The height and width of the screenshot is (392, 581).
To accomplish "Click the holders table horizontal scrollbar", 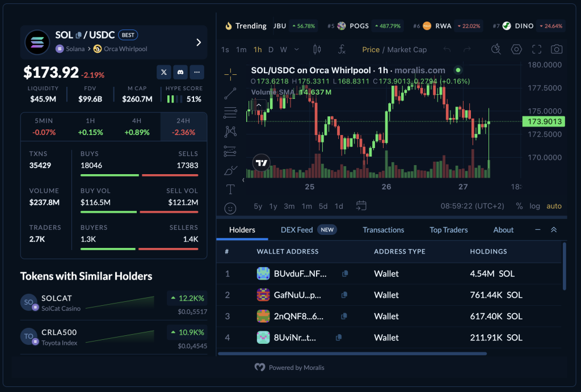I will coord(352,353).
